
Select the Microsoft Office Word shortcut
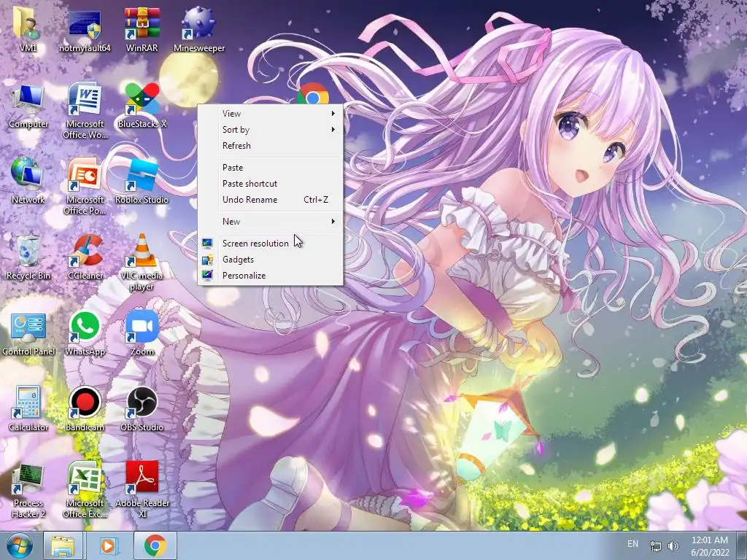tap(85, 111)
